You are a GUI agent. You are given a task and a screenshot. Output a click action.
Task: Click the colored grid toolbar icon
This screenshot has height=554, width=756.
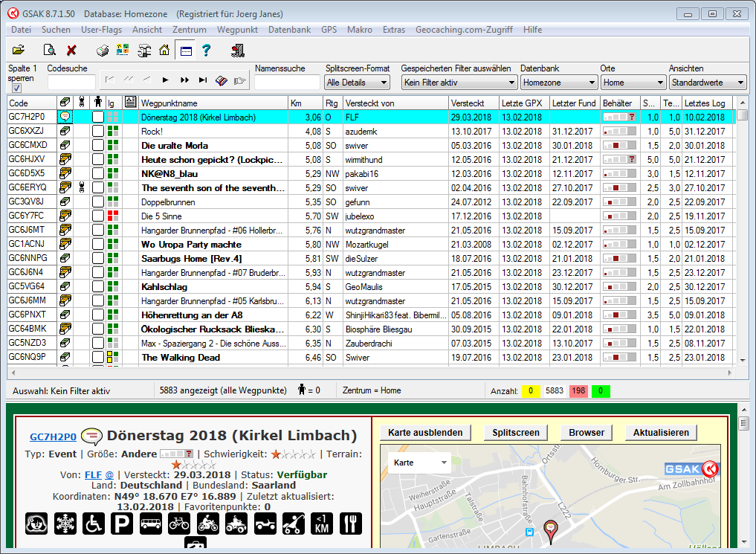[x=123, y=50]
